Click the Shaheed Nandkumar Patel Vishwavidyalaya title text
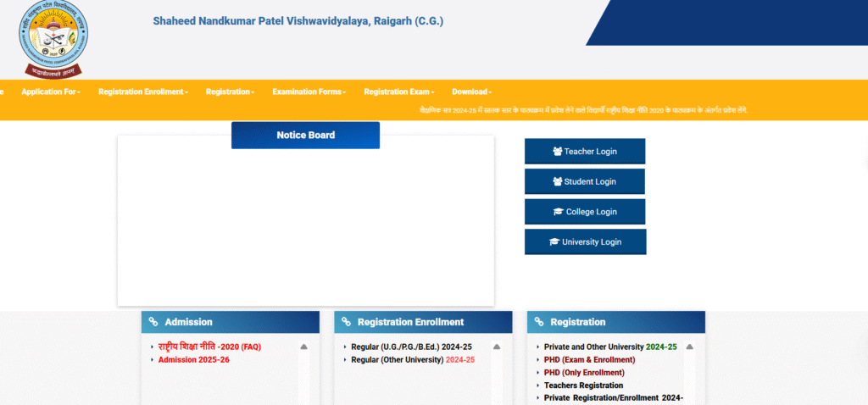This screenshot has width=868, height=405. coord(298,21)
